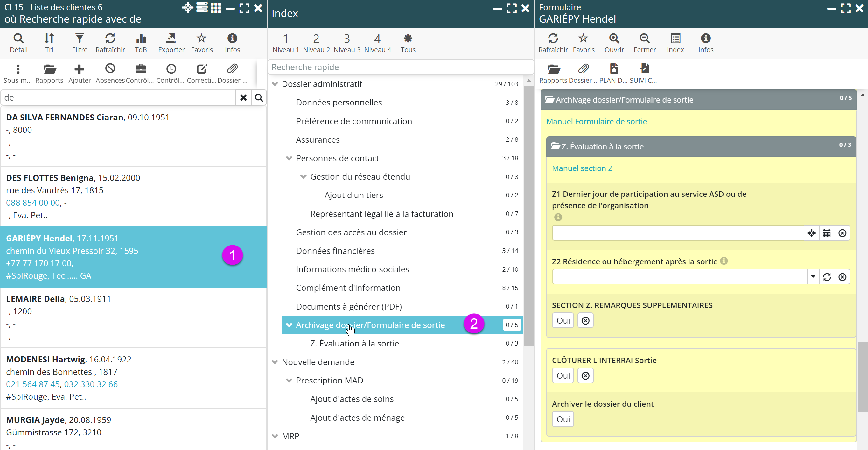
Task: Collapse the Prescription MAD chevron
Action: coord(289,381)
